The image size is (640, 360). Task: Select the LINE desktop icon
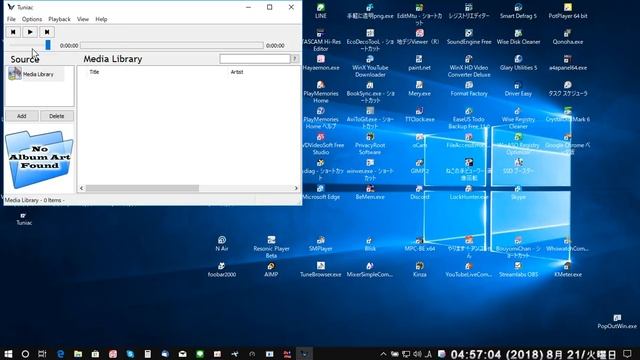[x=321, y=11]
